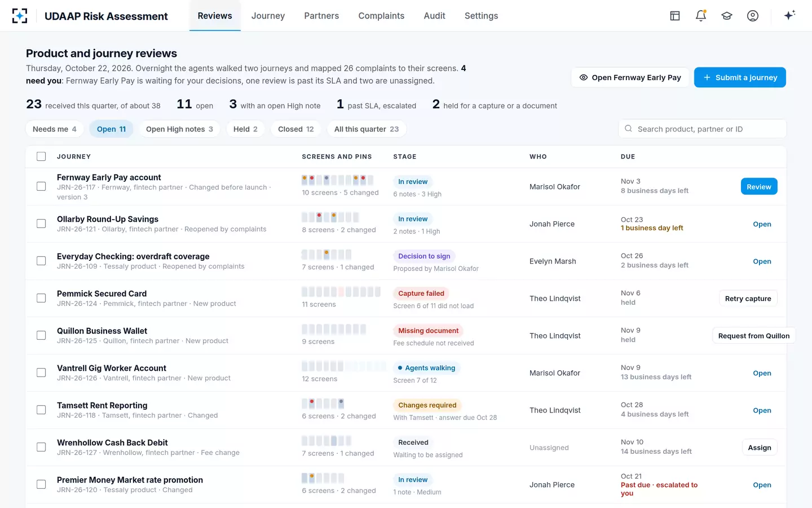
Task: Click Retry capture for Pemmick Secured Card
Action: click(748, 299)
